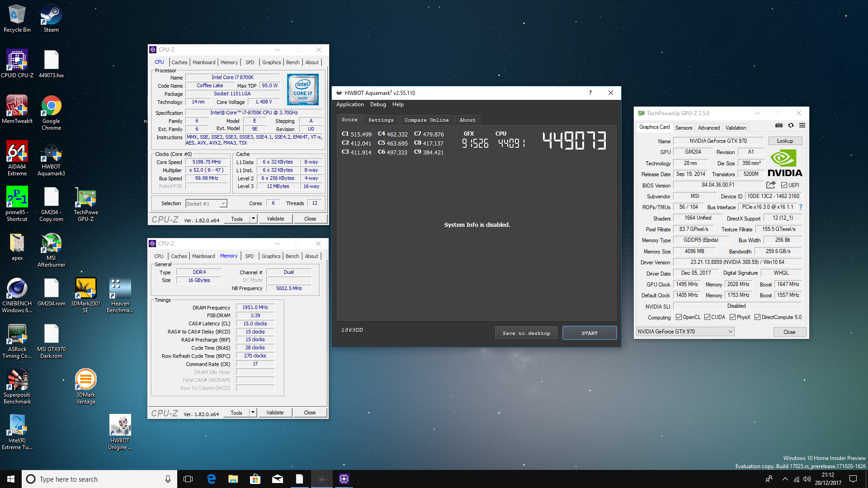
Task: Launch TechPowerUp GPU-Z desktop icon
Action: click(85, 204)
